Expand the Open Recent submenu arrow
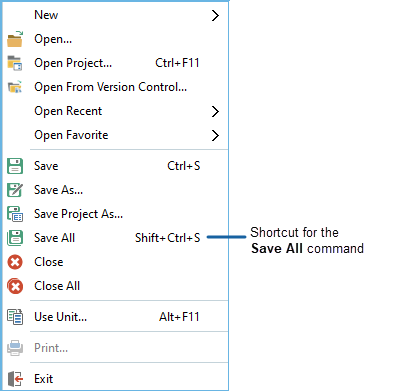394x391 pixels. coord(215,111)
